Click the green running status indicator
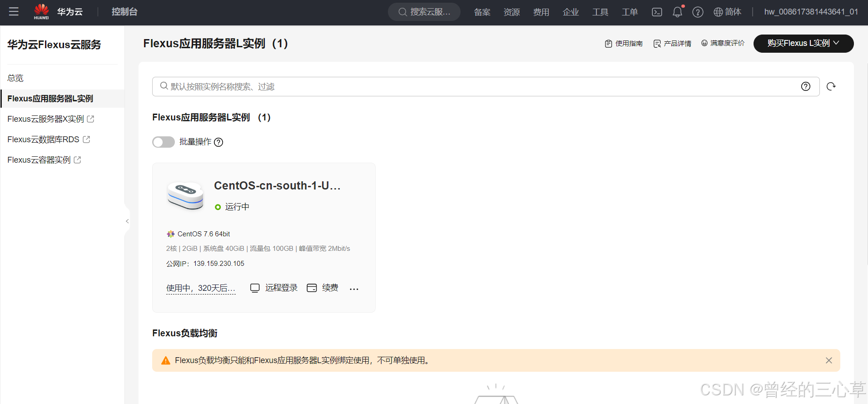The image size is (868, 404). [x=218, y=207]
